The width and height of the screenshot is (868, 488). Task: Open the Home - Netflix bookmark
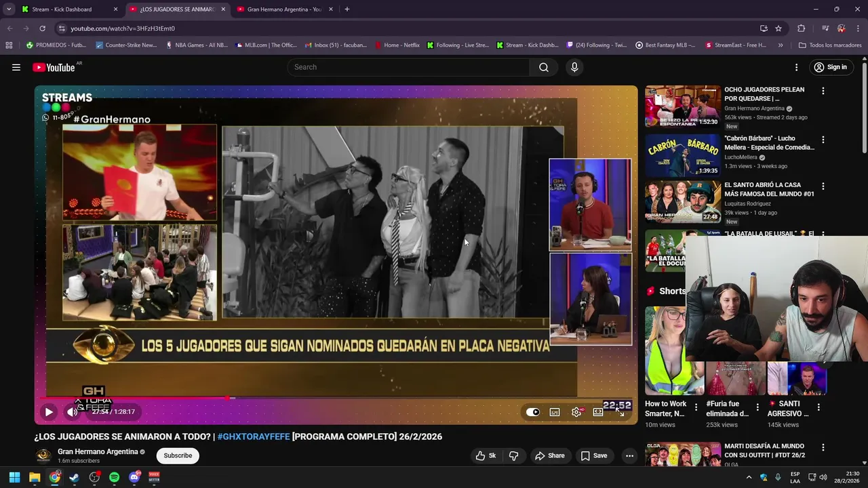pos(397,45)
